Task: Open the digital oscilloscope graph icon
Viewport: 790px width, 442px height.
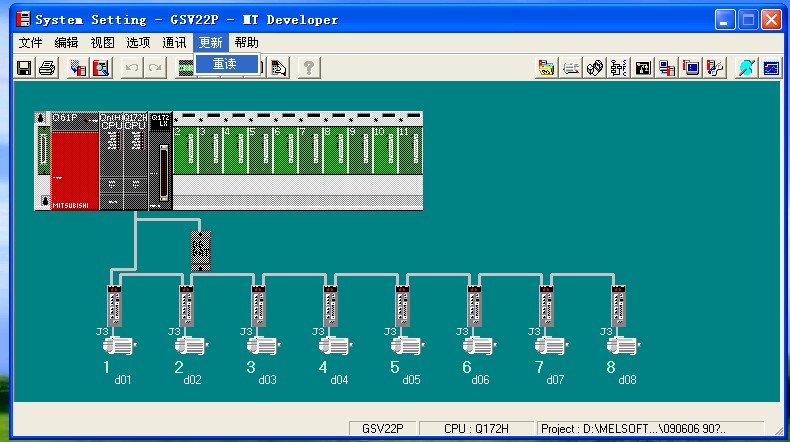Action: 772,68
